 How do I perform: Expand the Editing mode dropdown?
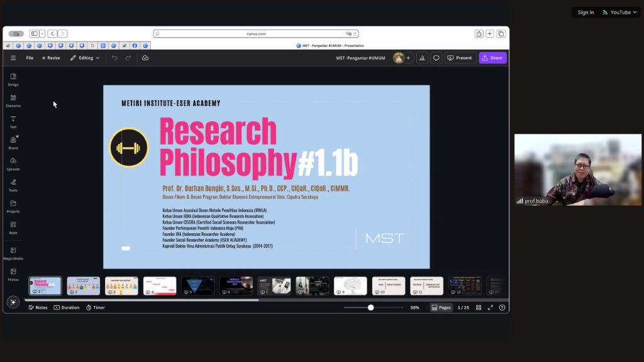click(85, 58)
